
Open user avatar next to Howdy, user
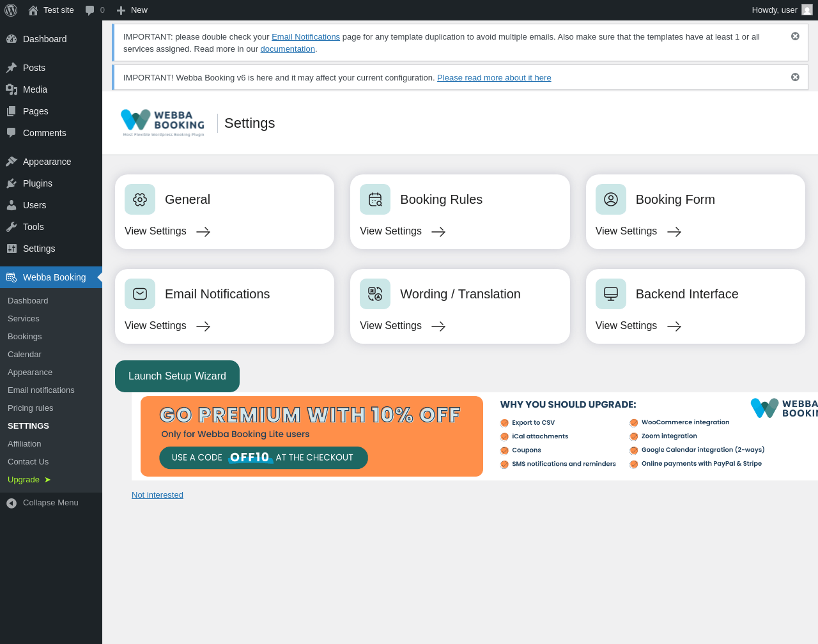click(807, 10)
